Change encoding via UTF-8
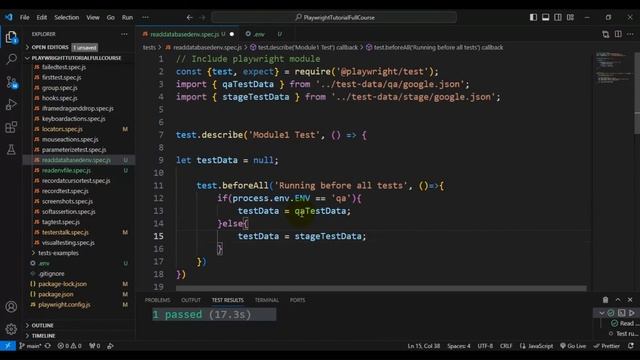Screen dimensions: 640x360 pos(485,346)
